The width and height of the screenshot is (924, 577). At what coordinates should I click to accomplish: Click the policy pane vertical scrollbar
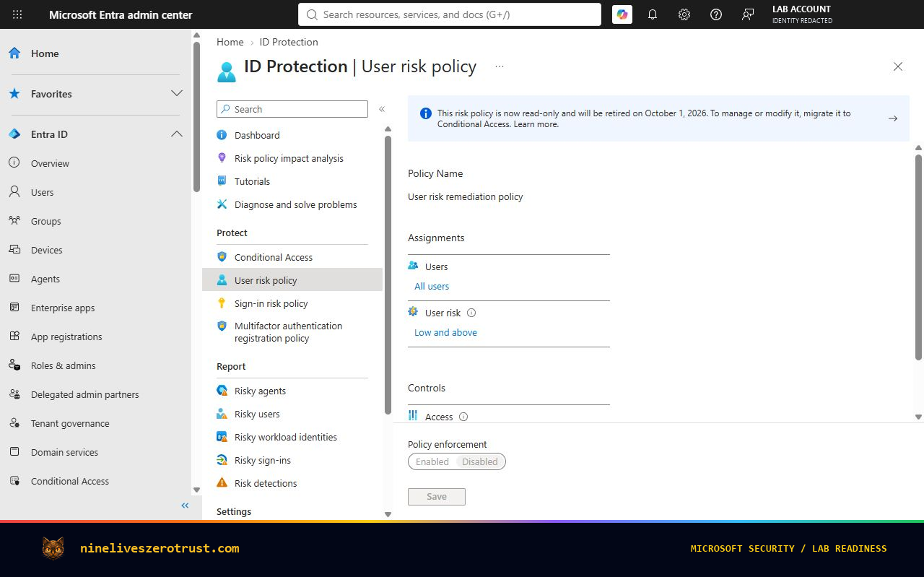click(x=918, y=256)
